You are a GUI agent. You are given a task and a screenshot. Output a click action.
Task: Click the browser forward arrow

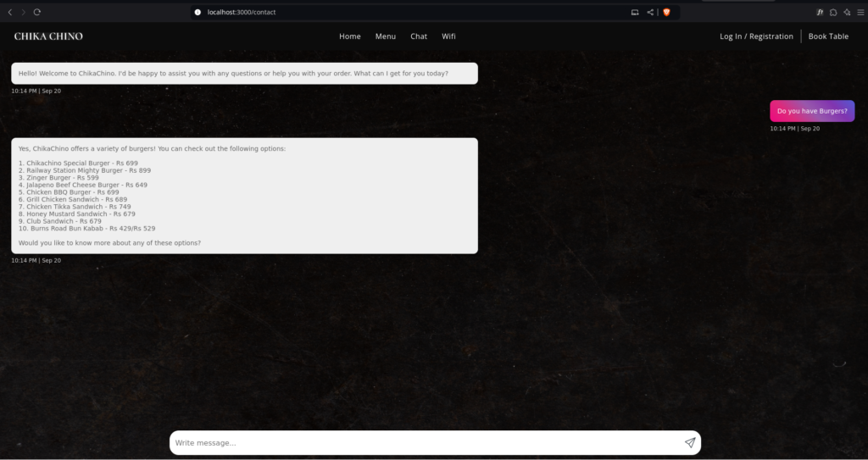click(23, 12)
